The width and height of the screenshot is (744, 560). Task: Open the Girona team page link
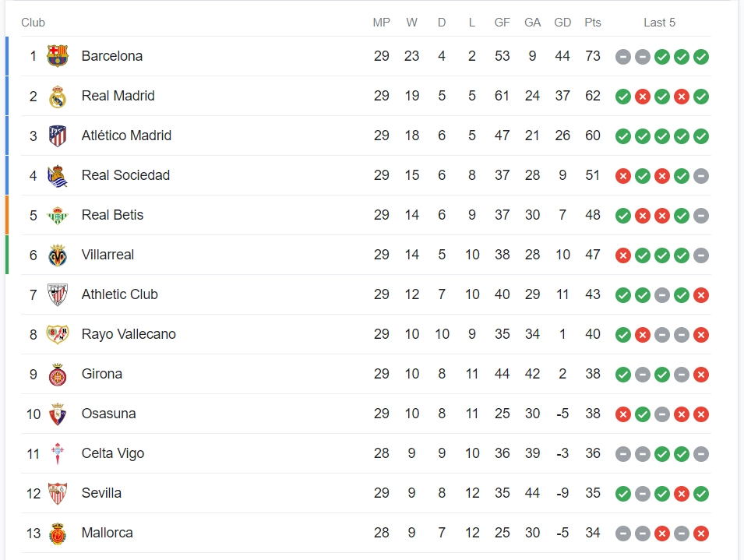(x=101, y=374)
